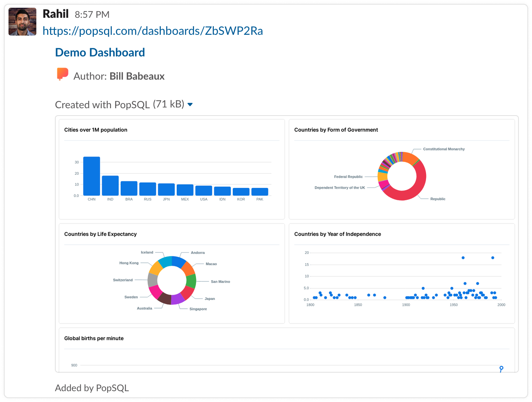The height and width of the screenshot is (402, 532).
Task: Click the Switzerland chart label
Action: tap(123, 280)
